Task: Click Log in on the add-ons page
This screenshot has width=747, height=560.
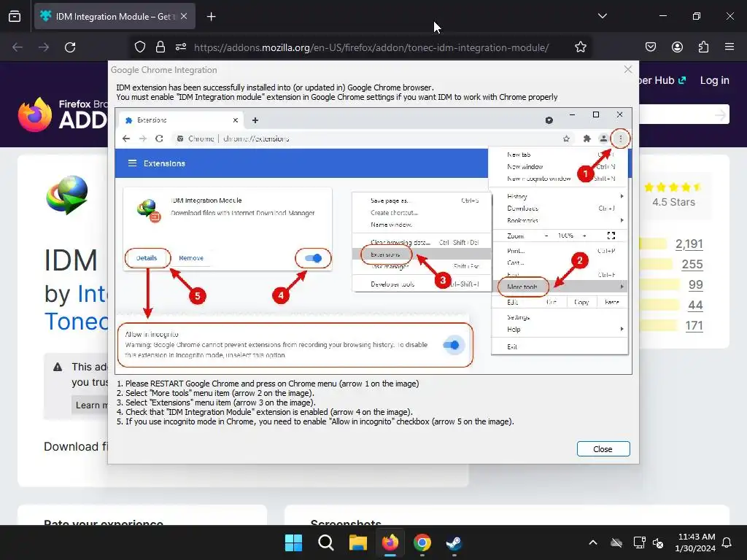Action: [715, 80]
